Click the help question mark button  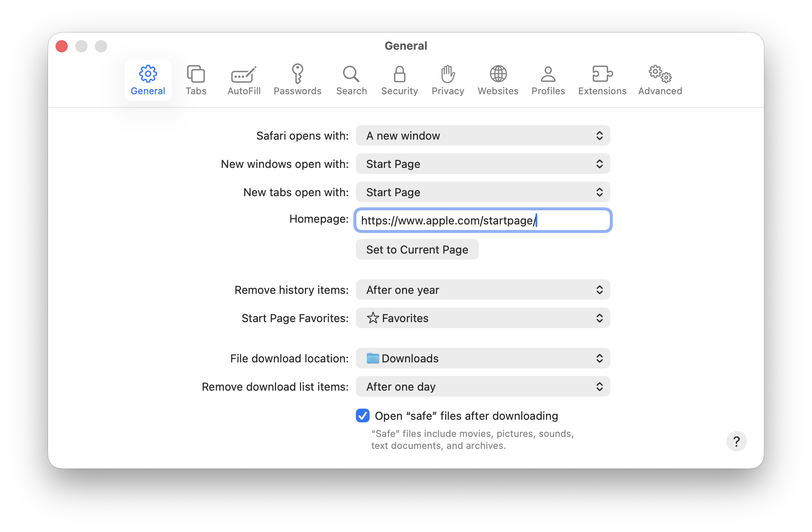[x=736, y=441]
